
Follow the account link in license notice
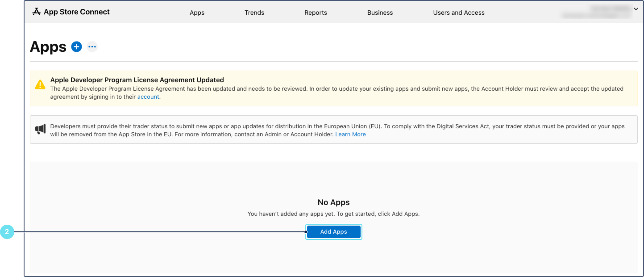148,97
